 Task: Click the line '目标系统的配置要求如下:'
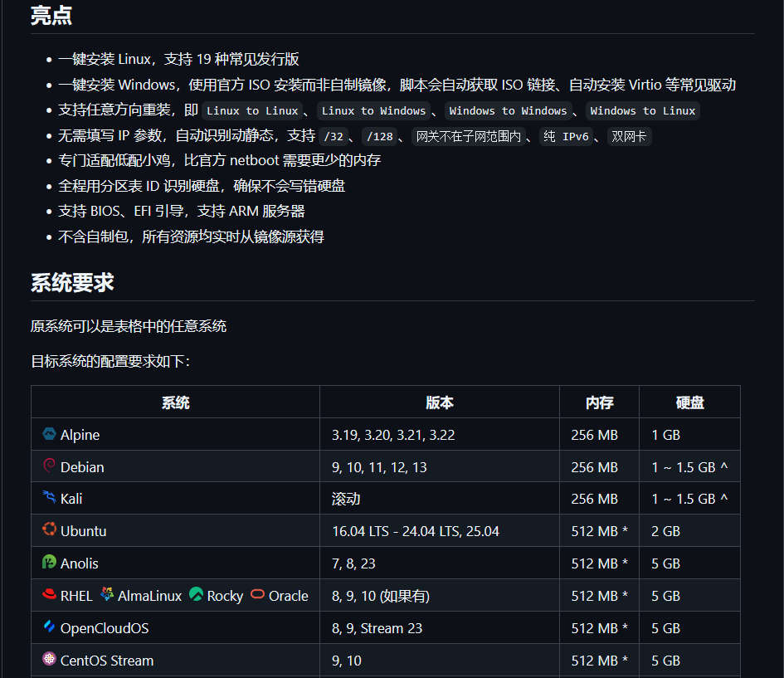110,361
